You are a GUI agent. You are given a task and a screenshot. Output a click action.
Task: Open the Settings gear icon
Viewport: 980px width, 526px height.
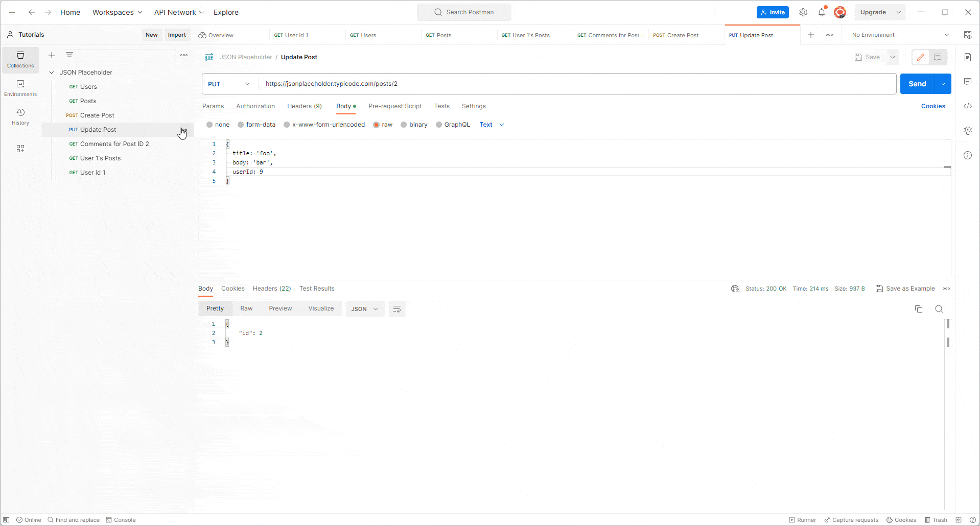pyautogui.click(x=803, y=12)
